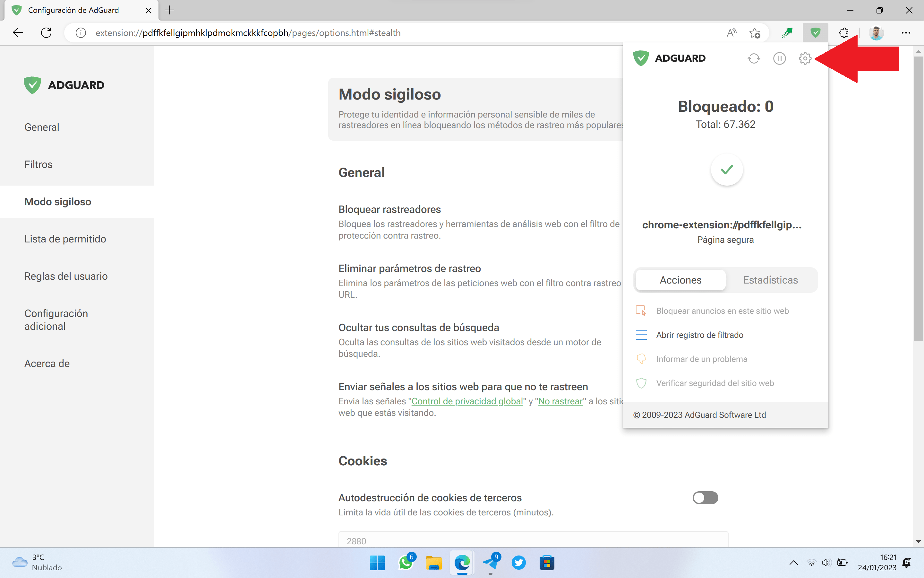Open the browser Extensions puzzle icon
This screenshot has width=924, height=578.
[844, 33]
